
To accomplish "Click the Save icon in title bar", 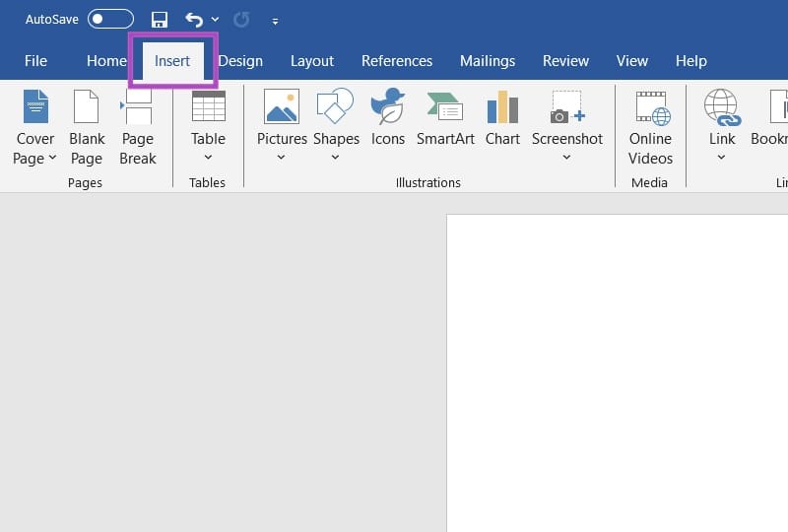I will (160, 20).
